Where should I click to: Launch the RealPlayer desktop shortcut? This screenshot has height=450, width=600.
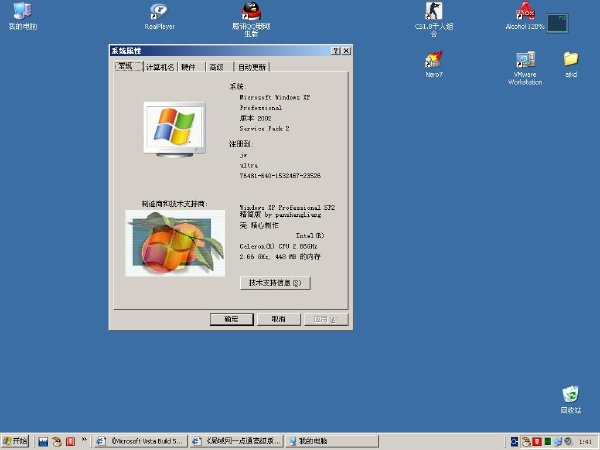159,16
